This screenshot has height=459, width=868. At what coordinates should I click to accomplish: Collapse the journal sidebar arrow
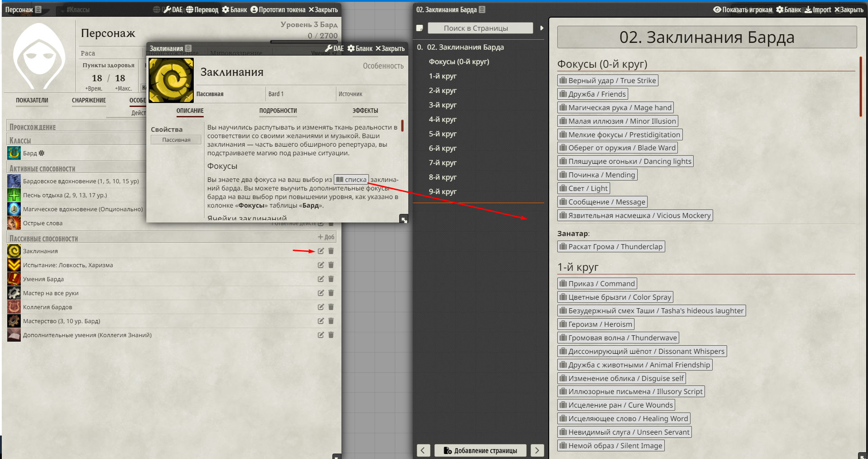(541, 28)
